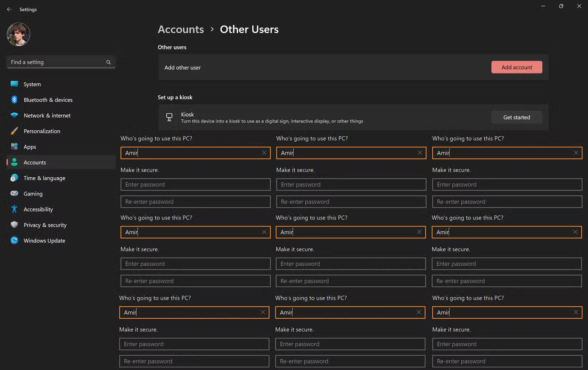Click the user profile picture
588x370 pixels.
pyautogui.click(x=19, y=35)
